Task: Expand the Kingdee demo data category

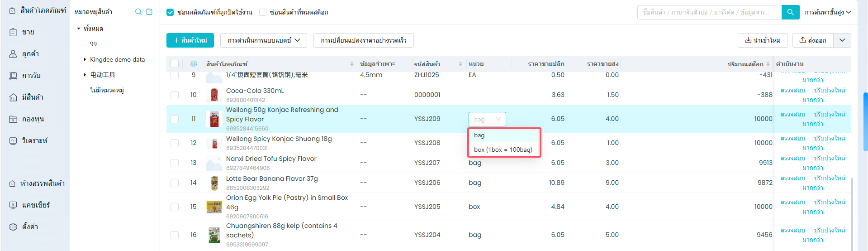Action: point(85,59)
